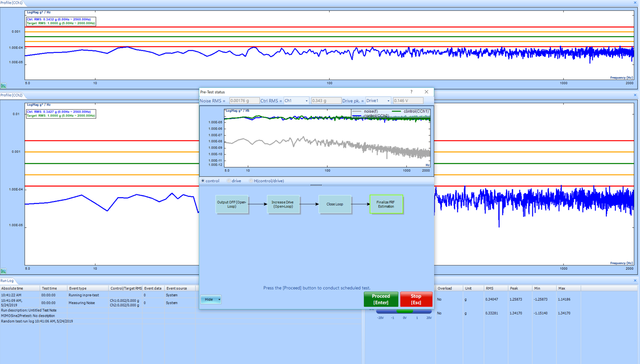The height and width of the screenshot is (364, 640).
Task: Click 'Run description: Untitled Test Note' row
Action: (29, 310)
